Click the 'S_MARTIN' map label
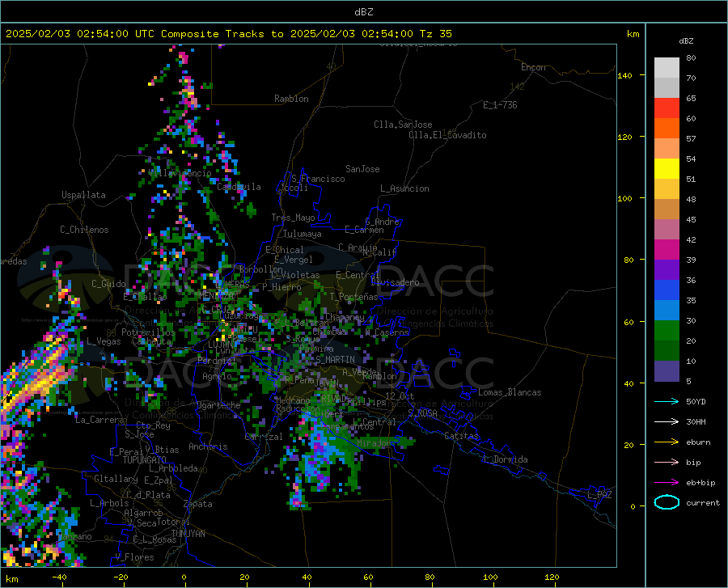Screen dimensions: 728x588 335,360
